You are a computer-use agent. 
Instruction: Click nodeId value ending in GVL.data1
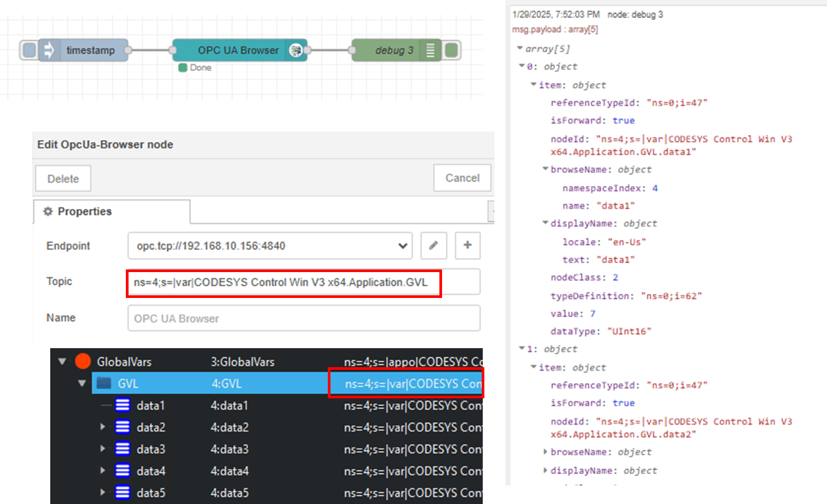pyautogui.click(x=672, y=145)
